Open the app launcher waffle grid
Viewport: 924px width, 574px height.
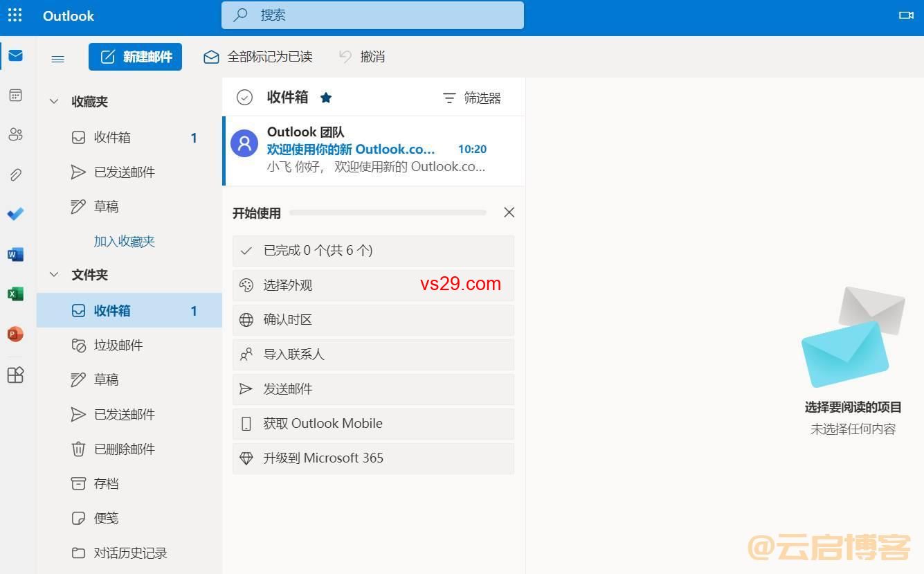(15, 15)
